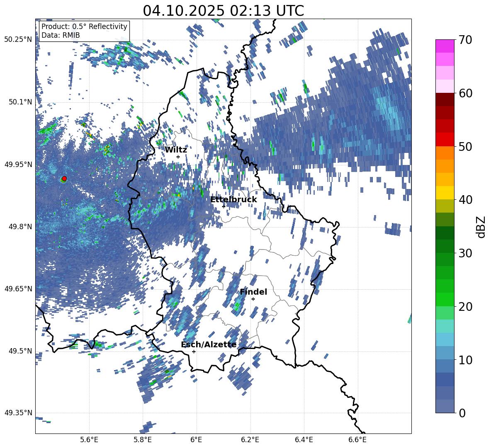The width and height of the screenshot is (491, 448).
Task: Click the 6.4°E longitude tick label
Action: [304, 440]
